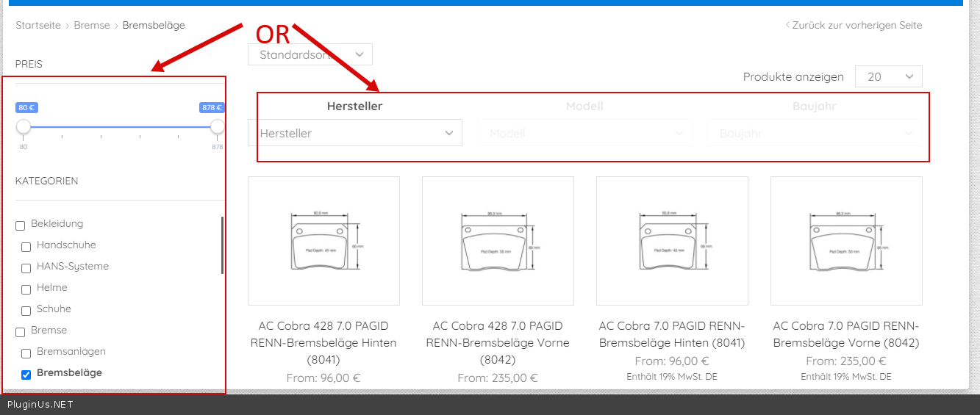The width and height of the screenshot is (980, 415).
Task: Check the Helme checkbox
Action: tap(26, 289)
